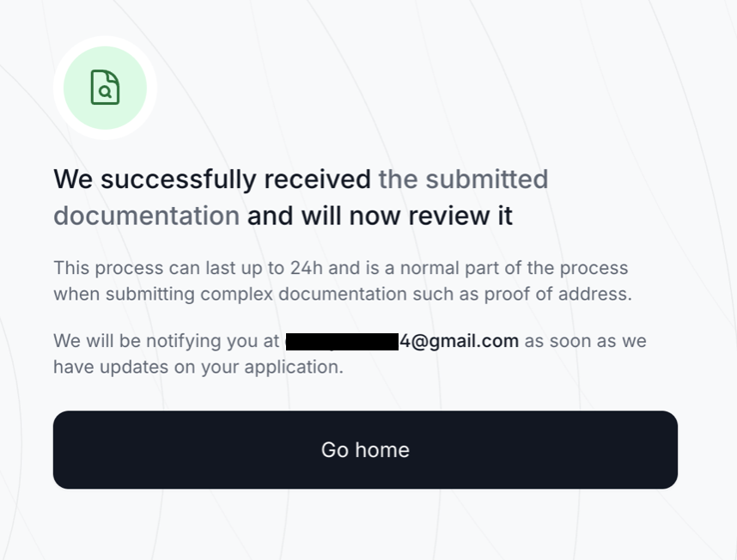This screenshot has height=560, width=737.
Task: Click the magnifier glyph inside document icon
Action: tap(106, 90)
